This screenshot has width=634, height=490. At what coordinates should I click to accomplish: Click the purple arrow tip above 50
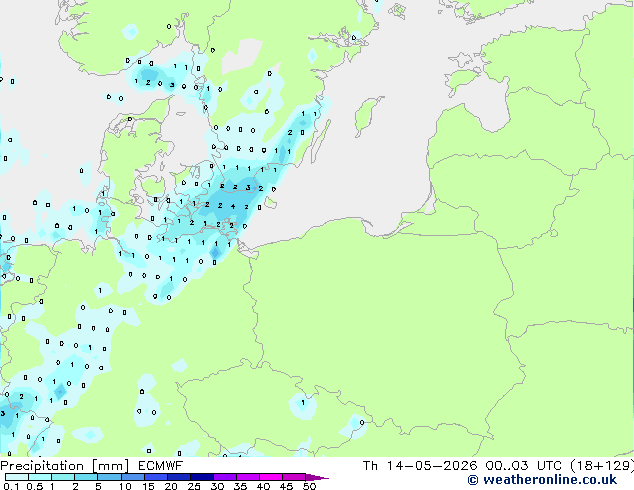[x=317, y=477]
